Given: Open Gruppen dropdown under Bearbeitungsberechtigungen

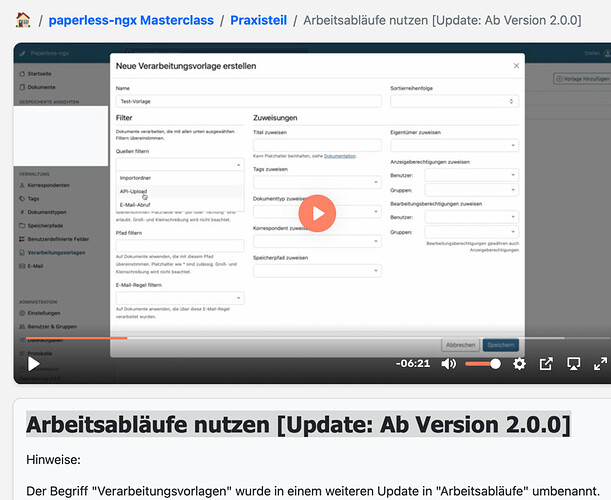Looking at the screenshot, I should click(471, 231).
